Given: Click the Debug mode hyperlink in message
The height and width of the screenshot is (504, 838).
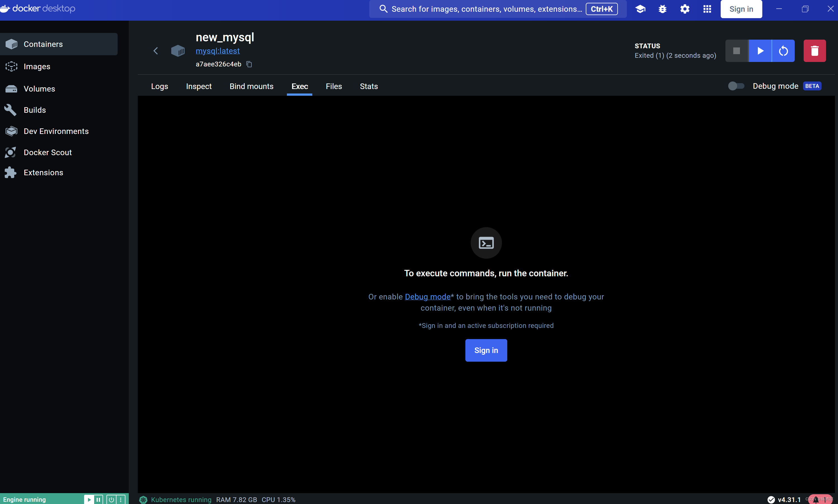Looking at the screenshot, I should click(x=428, y=297).
